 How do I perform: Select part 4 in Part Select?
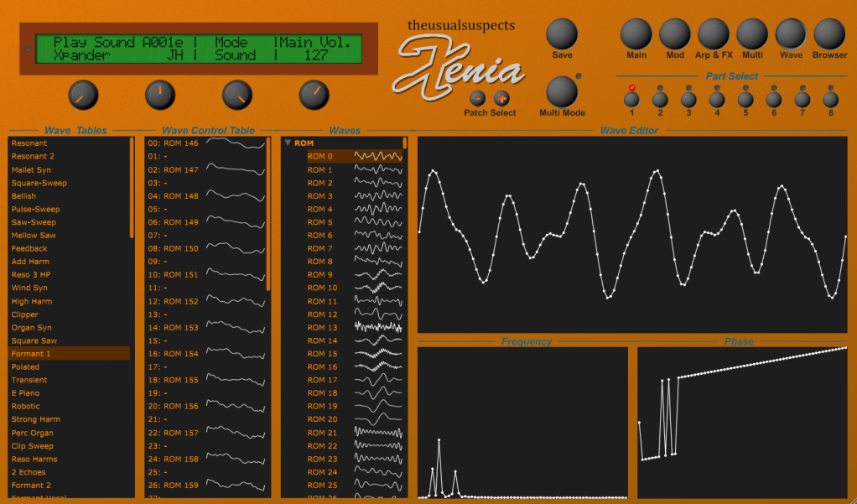pos(717,99)
